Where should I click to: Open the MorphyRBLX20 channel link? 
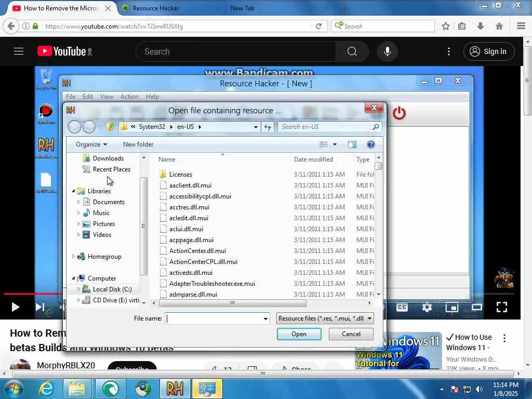coord(66,365)
